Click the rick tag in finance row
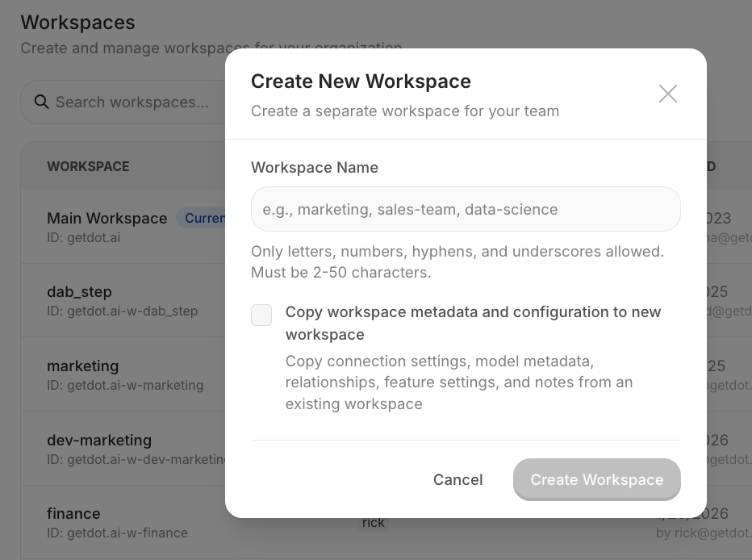 coord(373,523)
